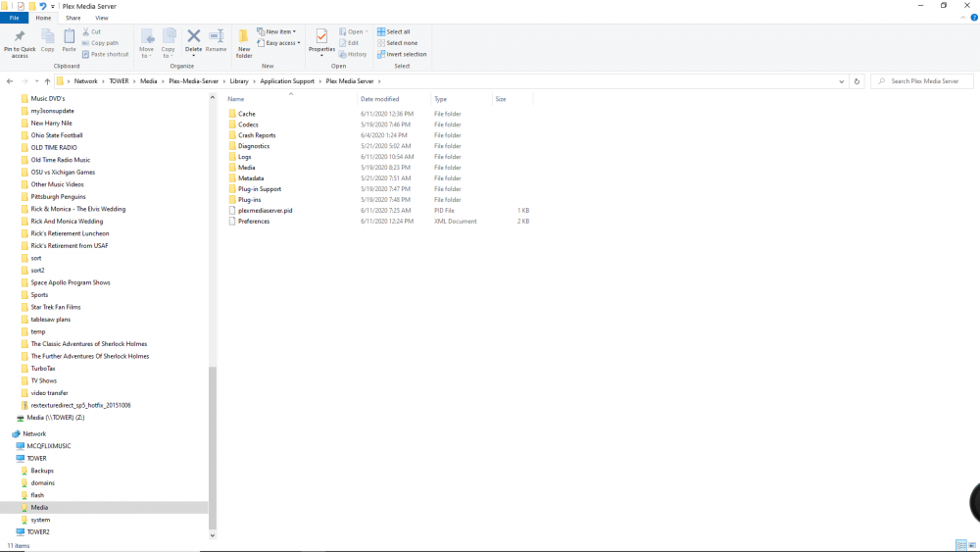The height and width of the screenshot is (552, 980).
Task: Collapse the ribbon with the chevron
Action: click(962, 18)
